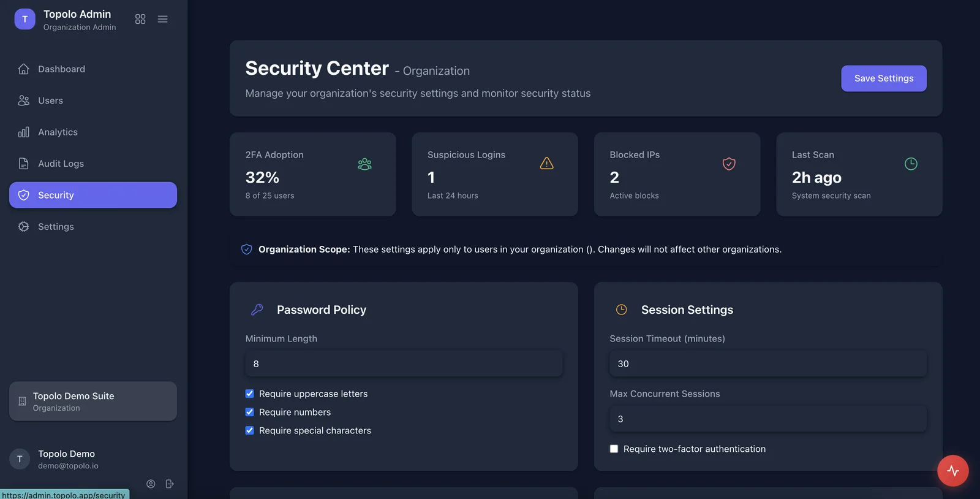Open the Dashboard page from sidebar
Screen dimensions: 980x499
pos(61,69)
